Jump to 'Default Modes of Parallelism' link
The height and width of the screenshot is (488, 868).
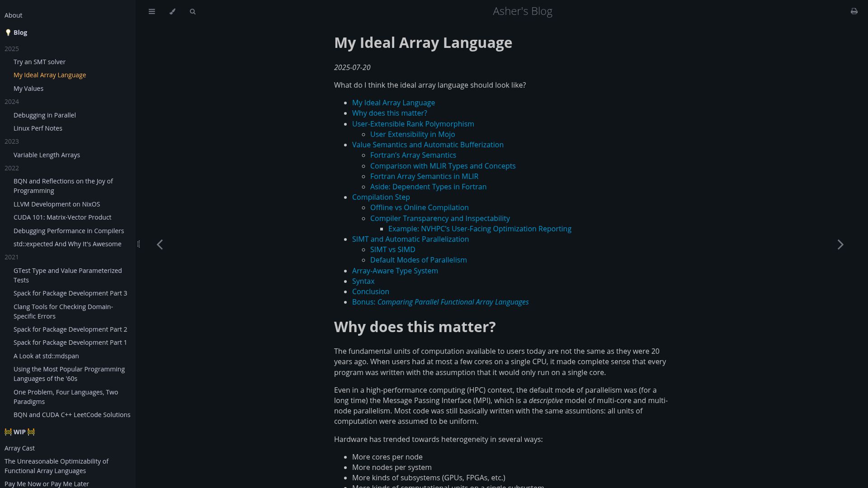click(x=418, y=260)
